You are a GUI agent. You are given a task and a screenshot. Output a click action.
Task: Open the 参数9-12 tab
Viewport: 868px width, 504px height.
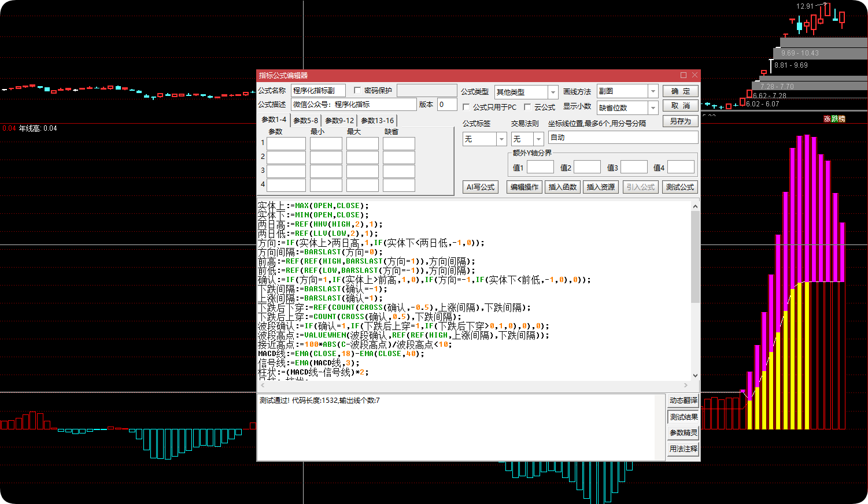click(x=339, y=120)
